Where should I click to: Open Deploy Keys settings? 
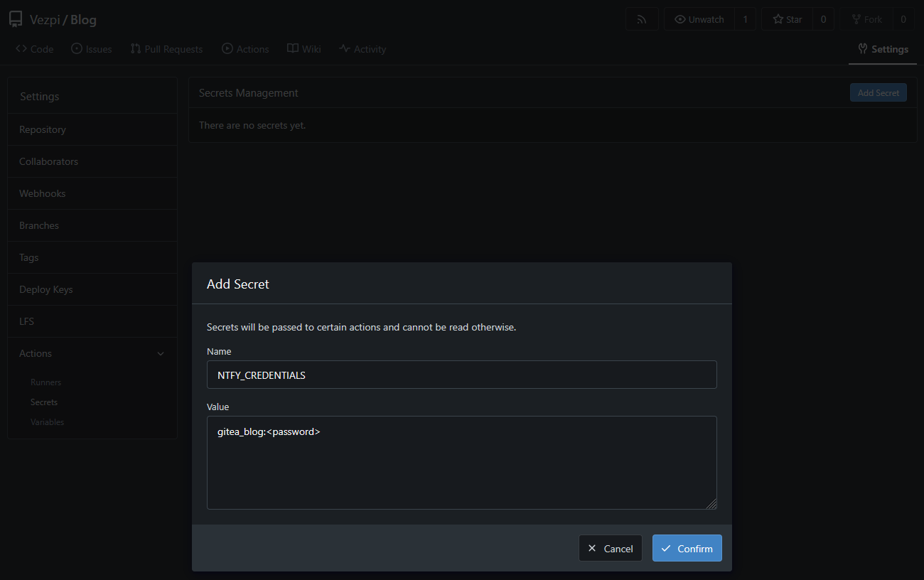point(46,289)
